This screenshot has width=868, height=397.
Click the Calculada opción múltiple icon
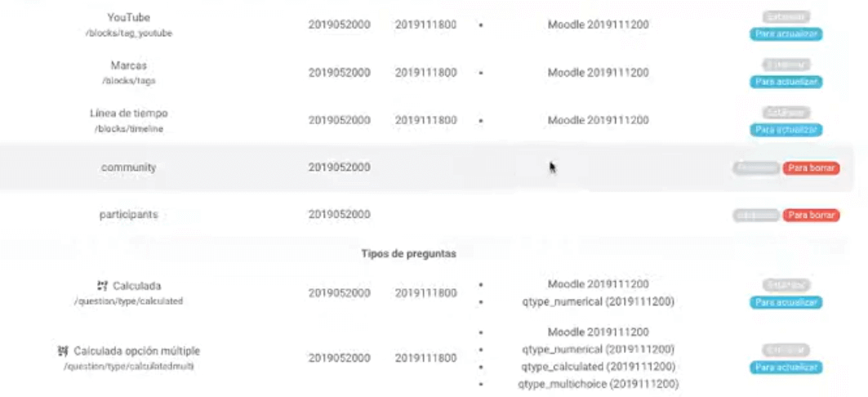[63, 351]
